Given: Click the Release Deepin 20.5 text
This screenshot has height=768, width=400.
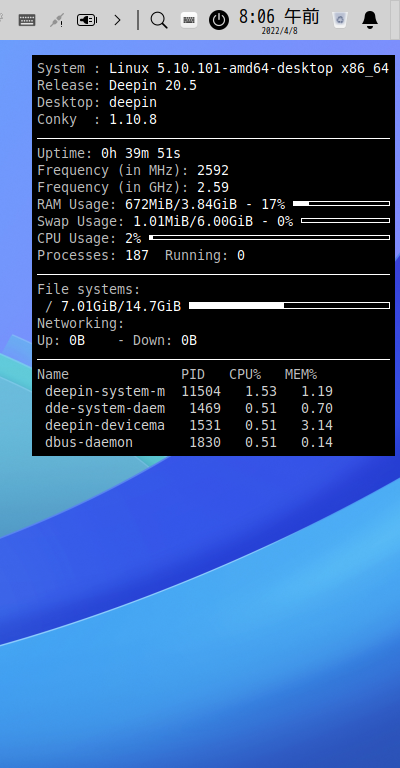Looking at the screenshot, I should [x=117, y=86].
